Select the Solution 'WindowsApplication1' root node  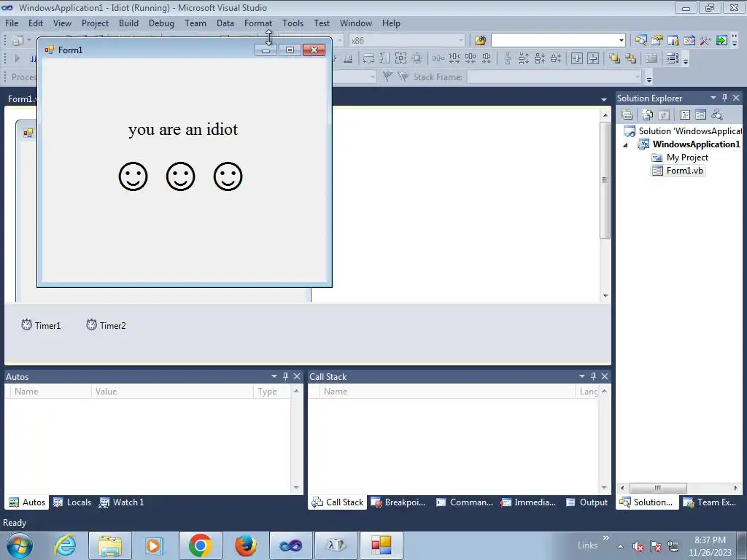tap(683, 131)
